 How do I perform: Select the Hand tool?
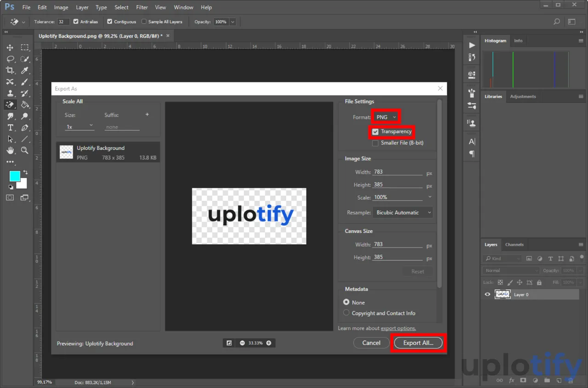[x=10, y=150]
